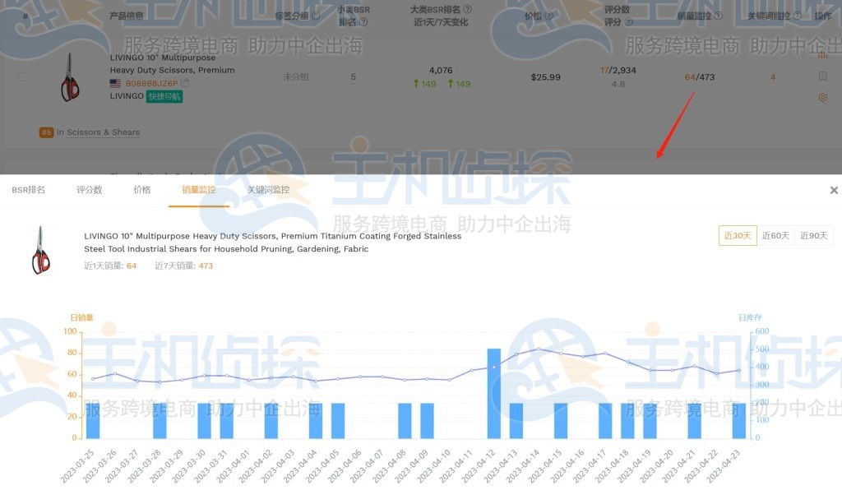Click the major BSR rank 4,076
This screenshot has height=504, width=842.
pyautogui.click(x=441, y=71)
